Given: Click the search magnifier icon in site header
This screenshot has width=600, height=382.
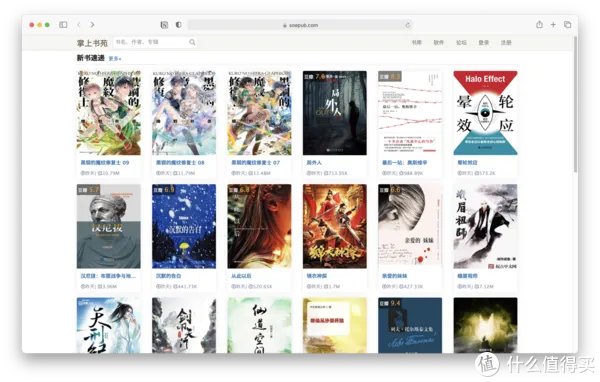Looking at the screenshot, I should point(192,42).
